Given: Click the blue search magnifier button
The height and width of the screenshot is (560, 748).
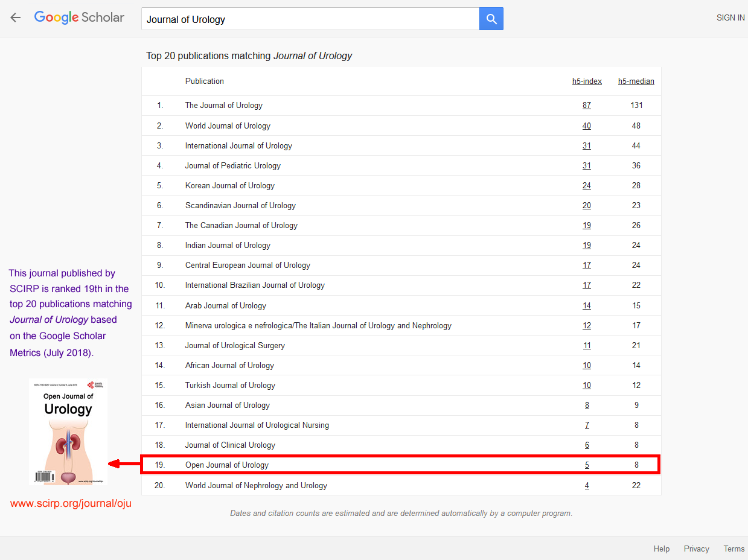Looking at the screenshot, I should pos(491,19).
